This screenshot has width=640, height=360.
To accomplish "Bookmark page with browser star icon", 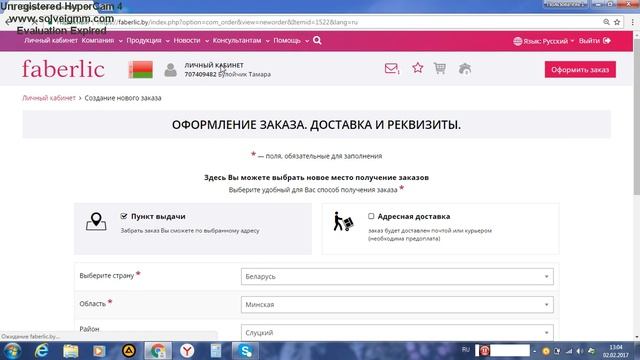I will point(617,22).
